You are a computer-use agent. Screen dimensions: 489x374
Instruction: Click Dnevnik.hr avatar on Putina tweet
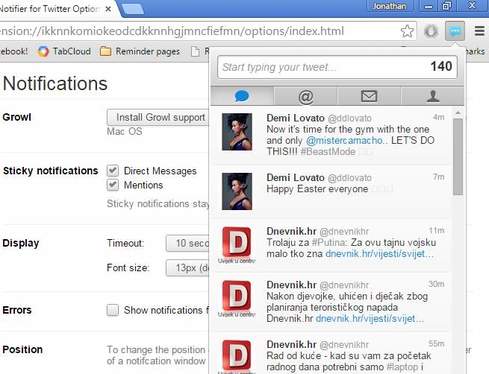[237, 245]
